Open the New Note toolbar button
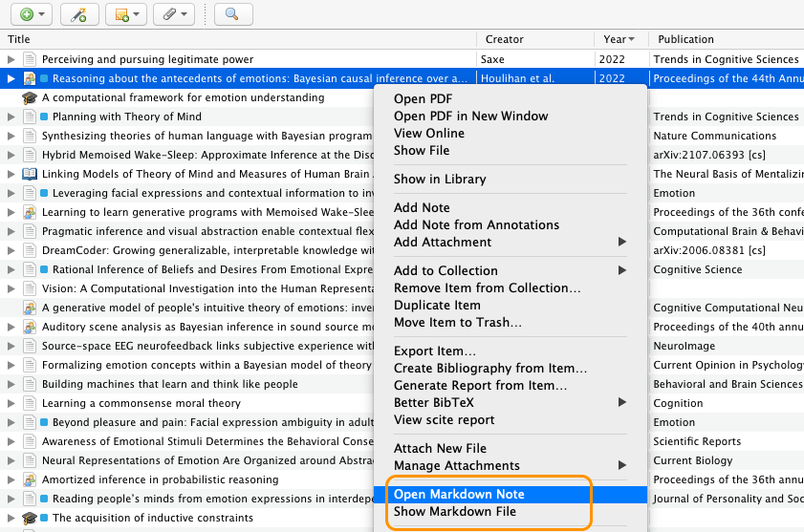Viewport: 804px width, 532px height. pyautogui.click(x=126, y=14)
